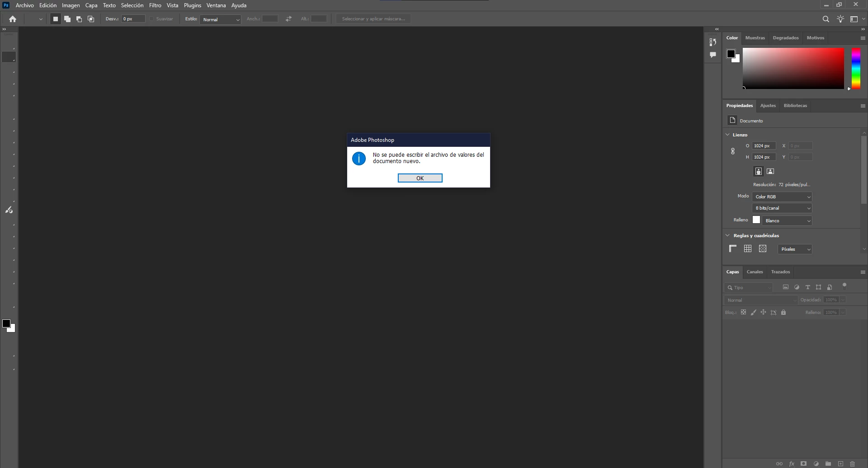This screenshot has height=468, width=868.
Task: Open the Relleno Blanco dropdown
Action: 787,220
